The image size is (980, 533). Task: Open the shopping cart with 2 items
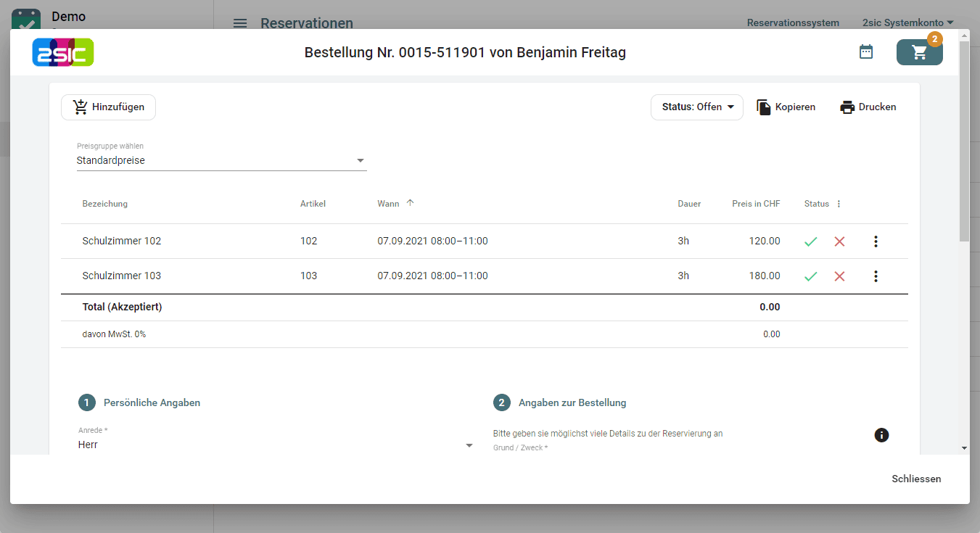[919, 53]
